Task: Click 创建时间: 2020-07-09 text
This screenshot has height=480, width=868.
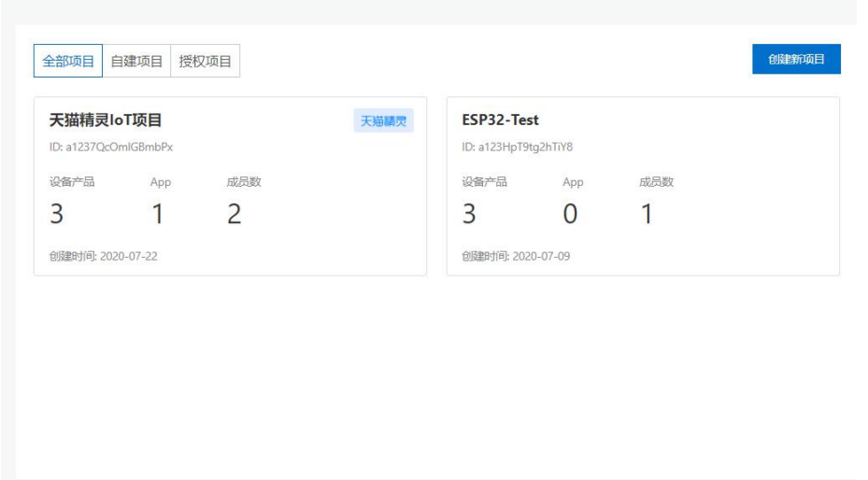Action: tap(516, 256)
